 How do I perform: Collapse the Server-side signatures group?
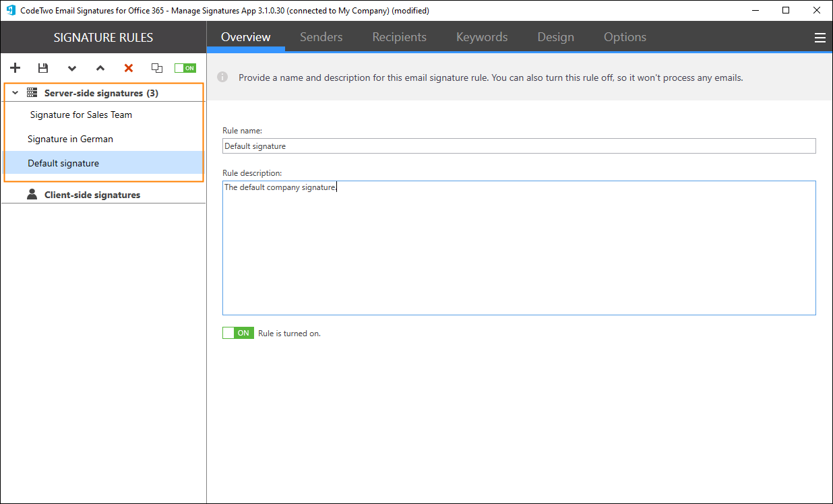pyautogui.click(x=16, y=93)
